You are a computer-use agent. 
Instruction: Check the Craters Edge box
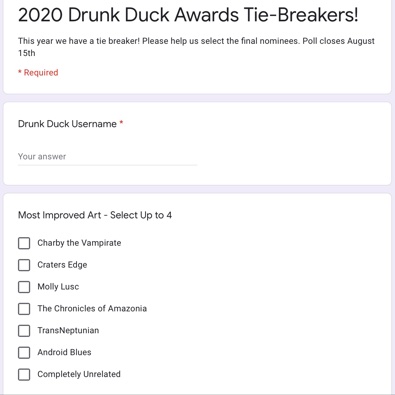click(24, 265)
